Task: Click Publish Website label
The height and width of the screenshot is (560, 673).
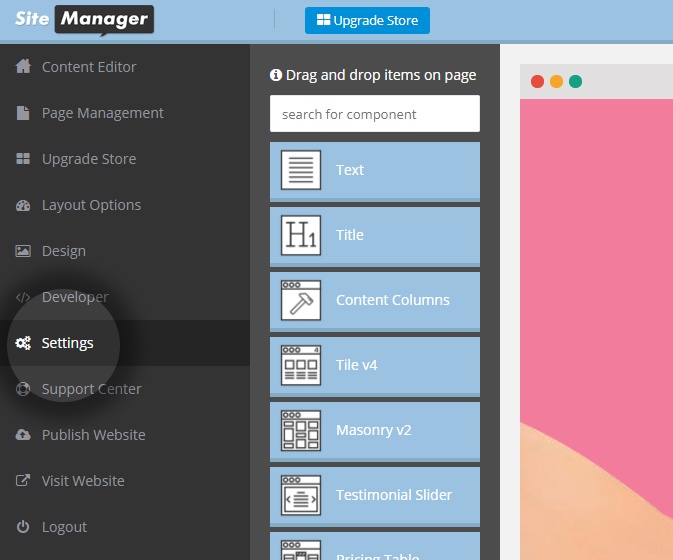Action: coord(94,435)
